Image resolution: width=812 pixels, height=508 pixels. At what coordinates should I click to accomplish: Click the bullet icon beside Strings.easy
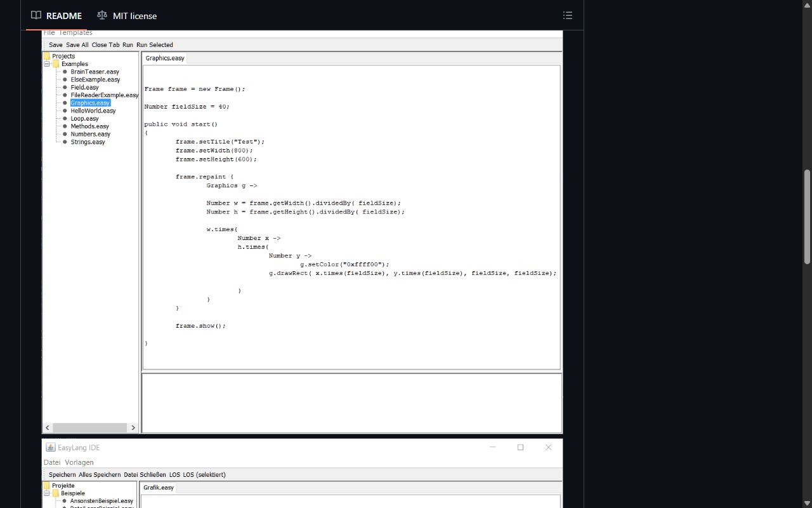tap(65, 142)
